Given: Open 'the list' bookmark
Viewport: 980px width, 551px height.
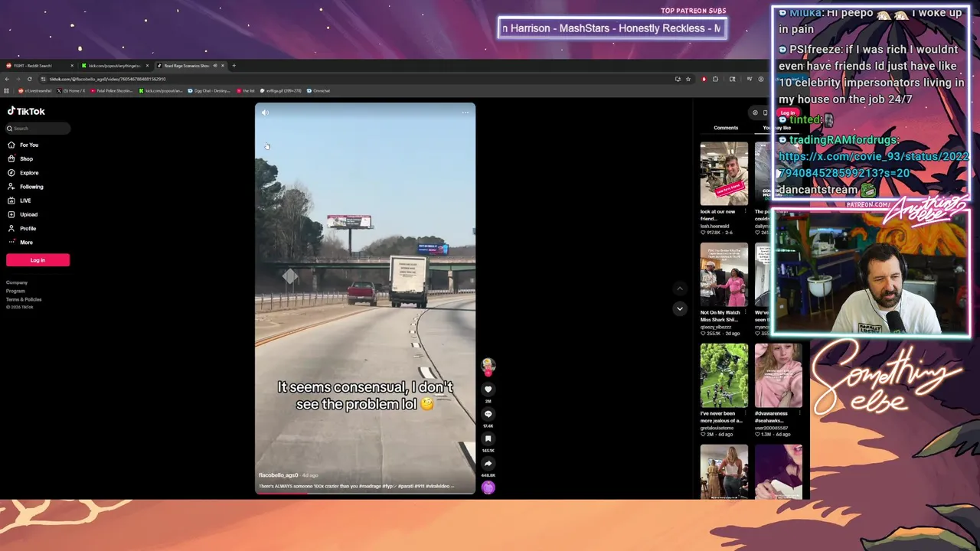Looking at the screenshot, I should (x=246, y=90).
